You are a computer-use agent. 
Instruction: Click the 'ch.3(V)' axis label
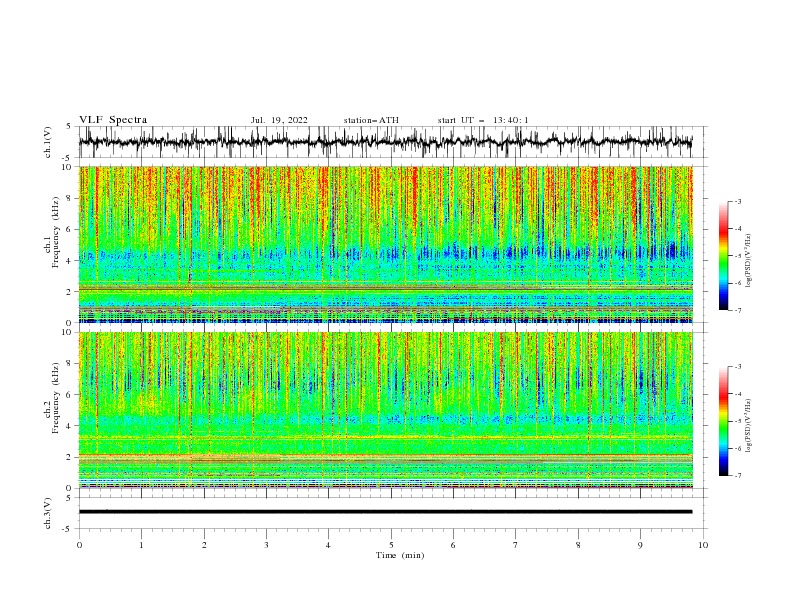[x=48, y=513]
